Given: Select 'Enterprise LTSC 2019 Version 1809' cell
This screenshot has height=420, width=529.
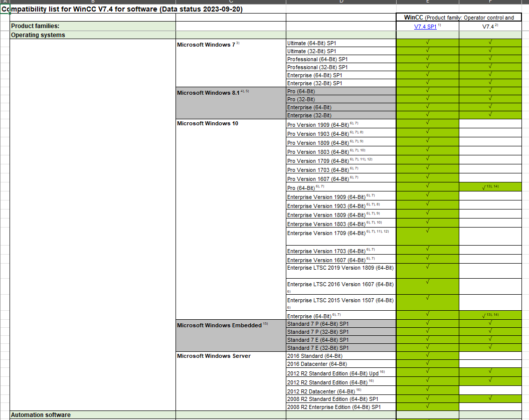Looking at the screenshot, I should click(x=341, y=271).
